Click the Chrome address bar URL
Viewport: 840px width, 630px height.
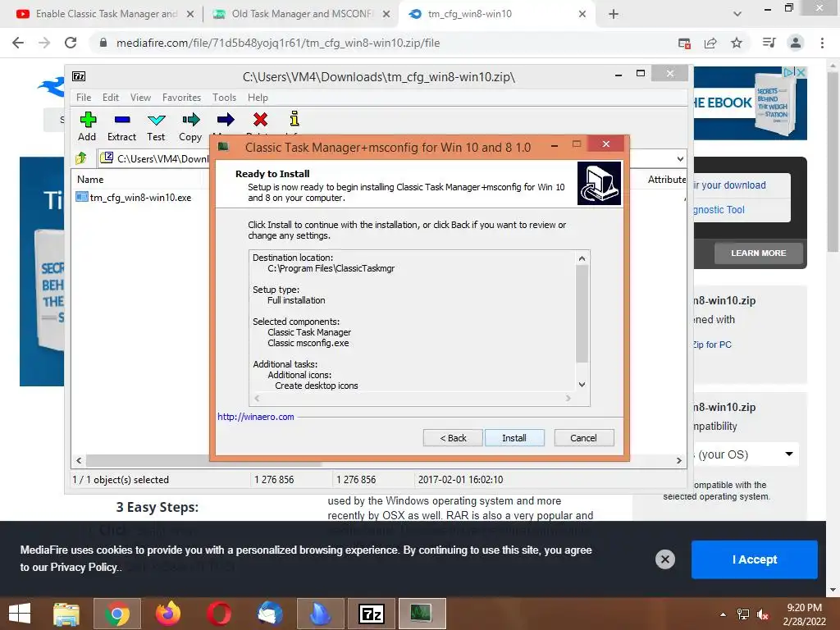(278, 43)
